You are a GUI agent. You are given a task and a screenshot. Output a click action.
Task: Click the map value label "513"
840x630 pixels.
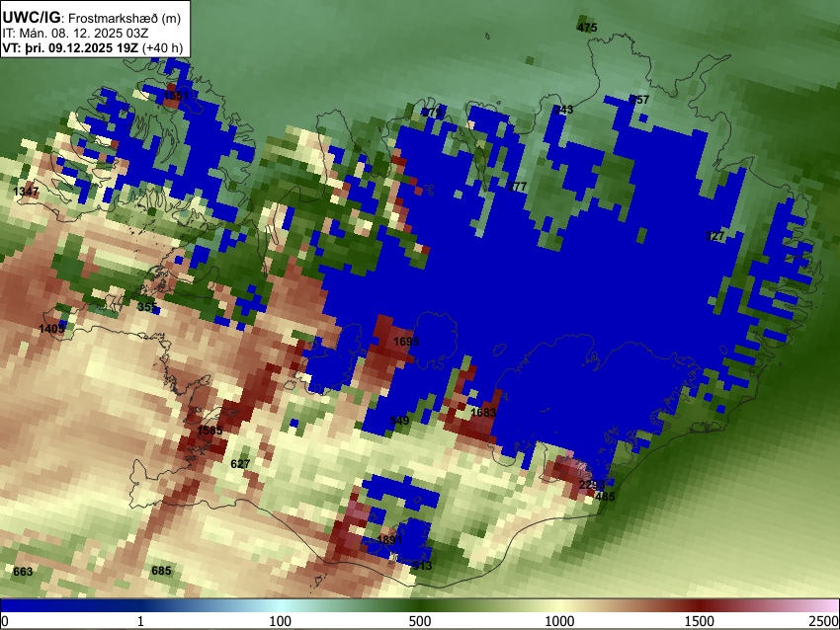[422, 566]
